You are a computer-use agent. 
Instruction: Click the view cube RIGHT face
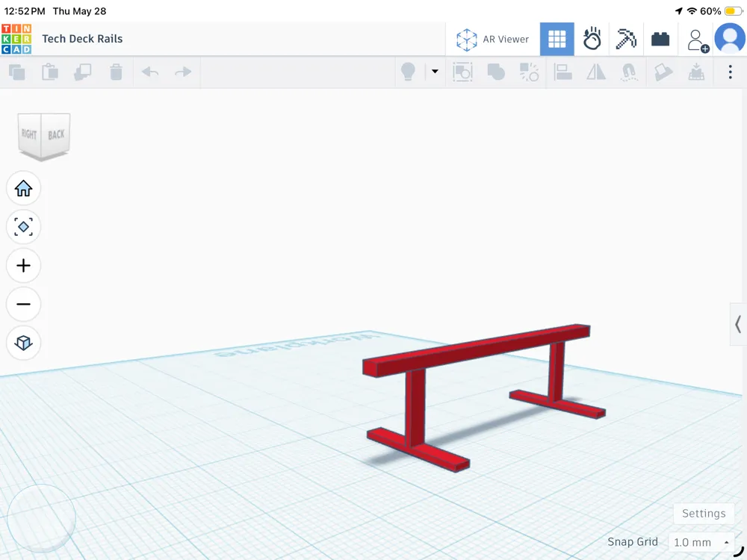(x=30, y=134)
